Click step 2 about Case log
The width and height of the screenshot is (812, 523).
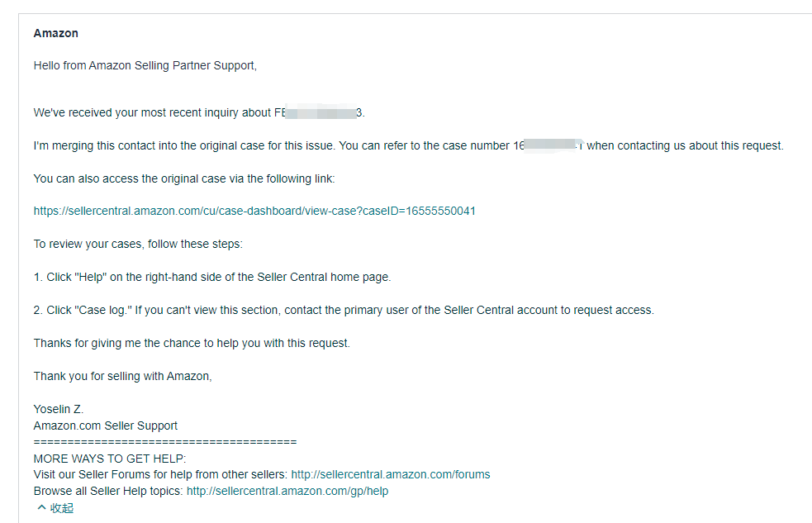pos(344,310)
